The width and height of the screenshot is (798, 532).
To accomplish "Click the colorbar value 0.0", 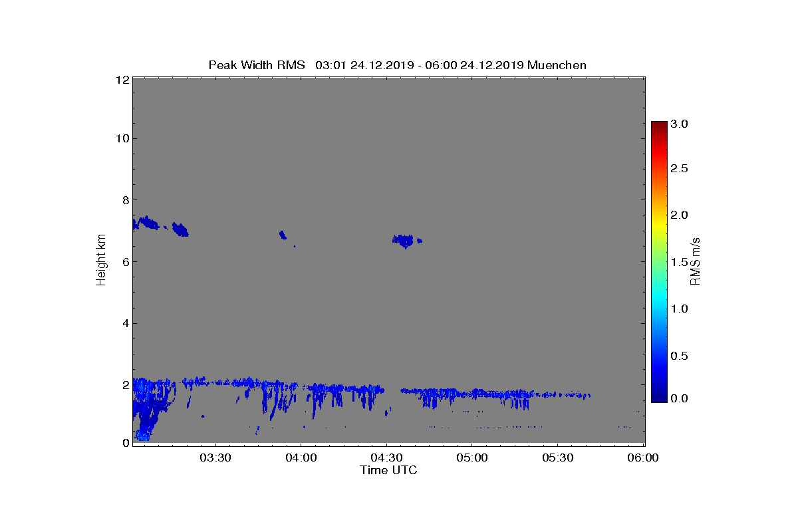I will pos(679,398).
